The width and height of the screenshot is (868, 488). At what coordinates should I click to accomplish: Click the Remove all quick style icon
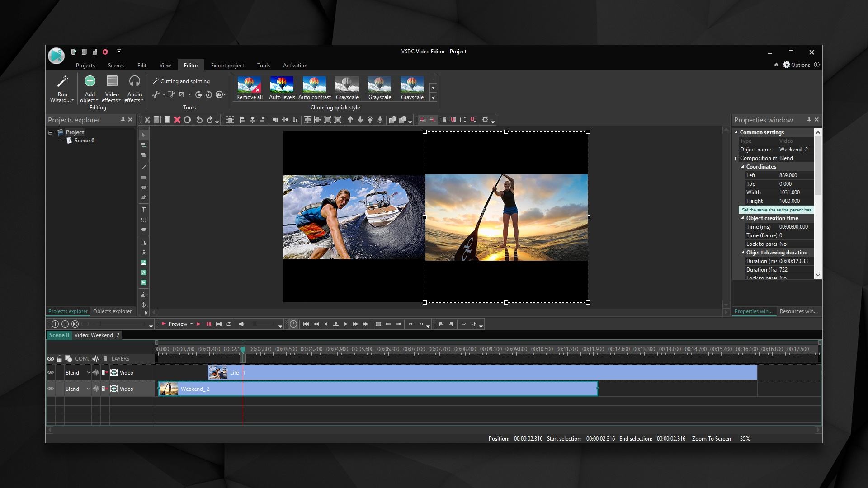point(249,88)
